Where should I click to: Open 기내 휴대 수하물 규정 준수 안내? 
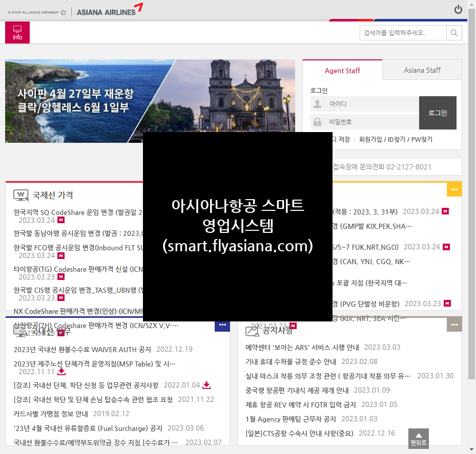click(x=291, y=361)
